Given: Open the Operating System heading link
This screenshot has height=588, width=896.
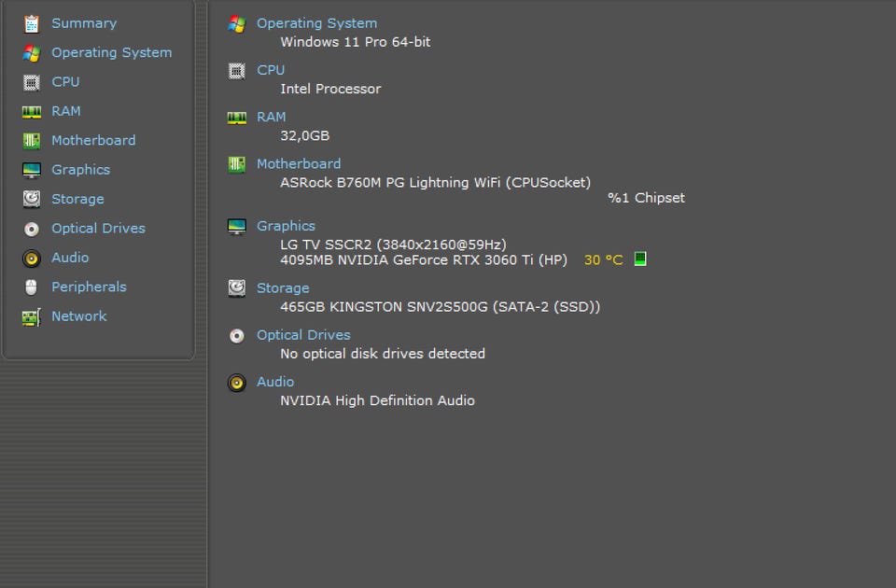Looking at the screenshot, I should pos(316,23).
